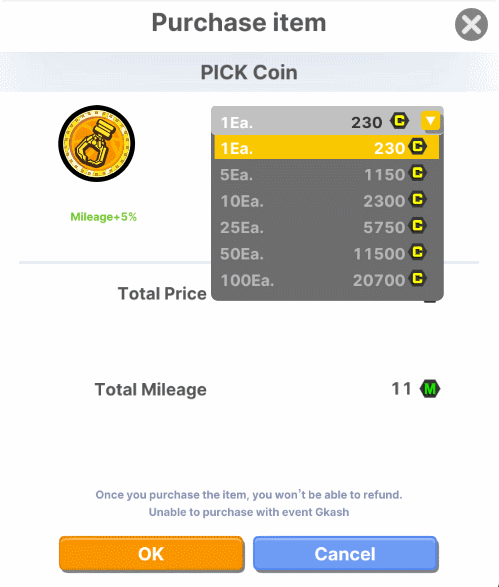Confirm purchase with the OK button
Viewport: 499px width, 587px height.
[x=151, y=554]
